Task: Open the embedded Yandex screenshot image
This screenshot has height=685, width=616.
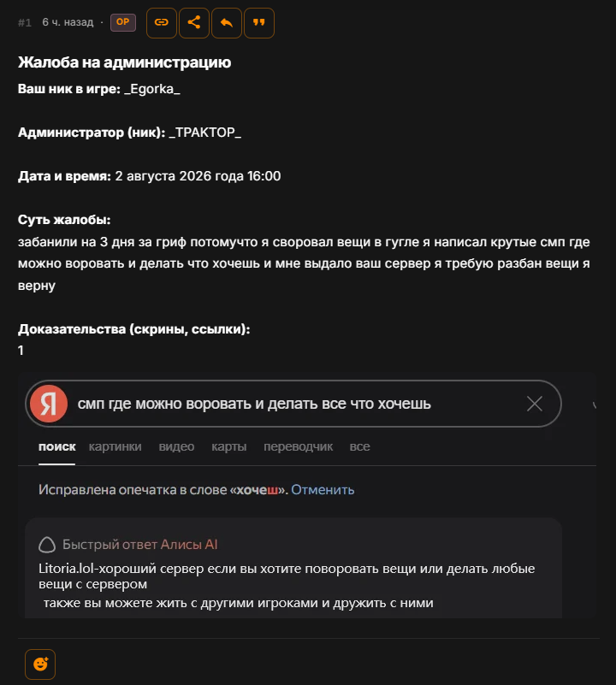Action: point(307,495)
